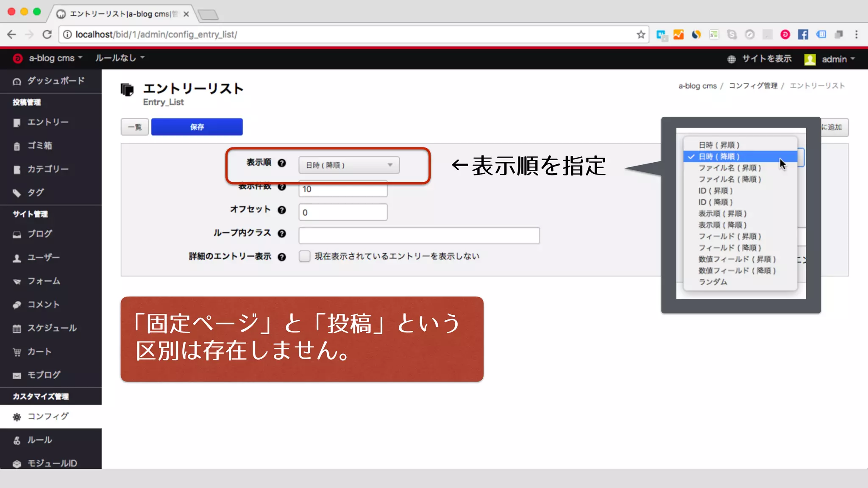The height and width of the screenshot is (488, 868).
Task: Click the 一覧 list button
Action: click(x=135, y=127)
